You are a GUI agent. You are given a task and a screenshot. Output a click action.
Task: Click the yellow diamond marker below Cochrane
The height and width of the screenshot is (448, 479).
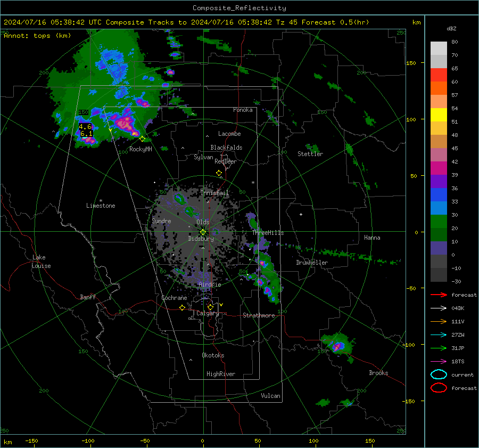point(183,308)
